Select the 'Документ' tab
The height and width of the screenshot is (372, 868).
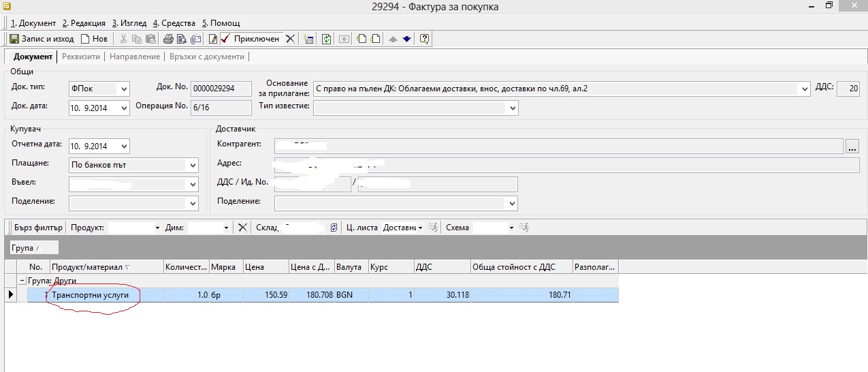pyautogui.click(x=33, y=57)
